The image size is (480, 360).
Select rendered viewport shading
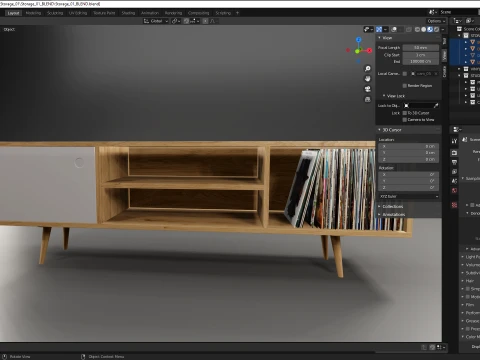tap(436, 29)
